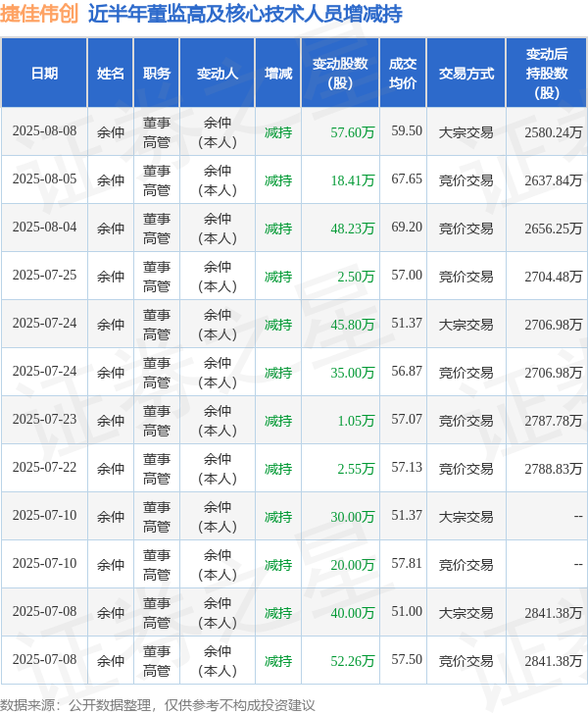Click the 变动后持股数(股) column header
588x714 pixels.
click(547, 74)
